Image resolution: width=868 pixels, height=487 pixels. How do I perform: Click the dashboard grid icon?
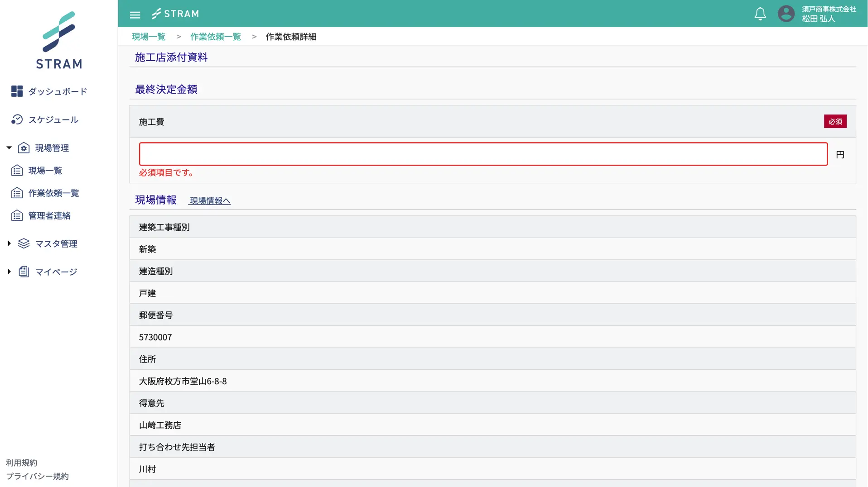pos(17,91)
